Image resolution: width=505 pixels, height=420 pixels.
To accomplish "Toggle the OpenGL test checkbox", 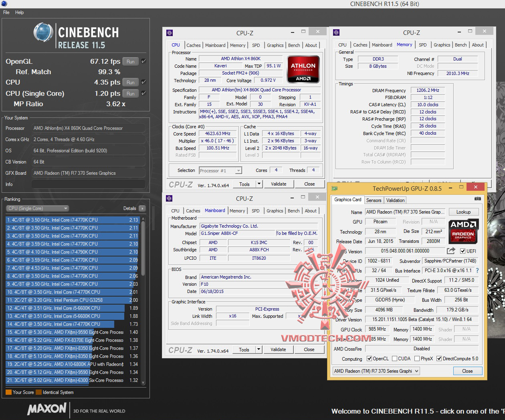I will click(x=143, y=61).
